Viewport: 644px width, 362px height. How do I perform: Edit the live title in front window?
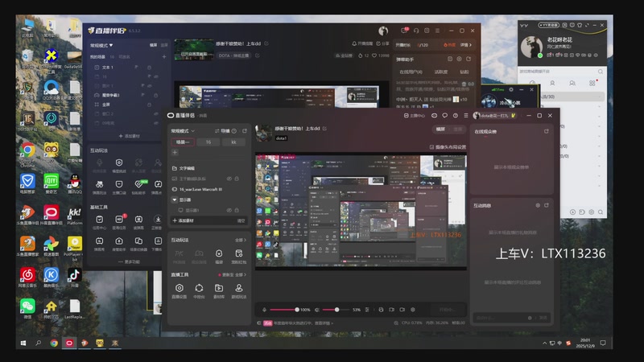click(324, 129)
